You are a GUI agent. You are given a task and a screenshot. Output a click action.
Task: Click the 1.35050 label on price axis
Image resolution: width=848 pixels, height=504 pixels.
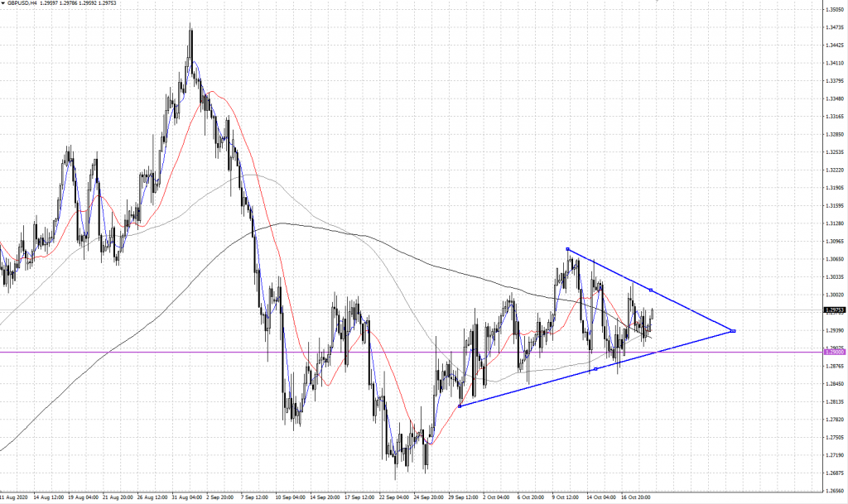click(x=834, y=11)
